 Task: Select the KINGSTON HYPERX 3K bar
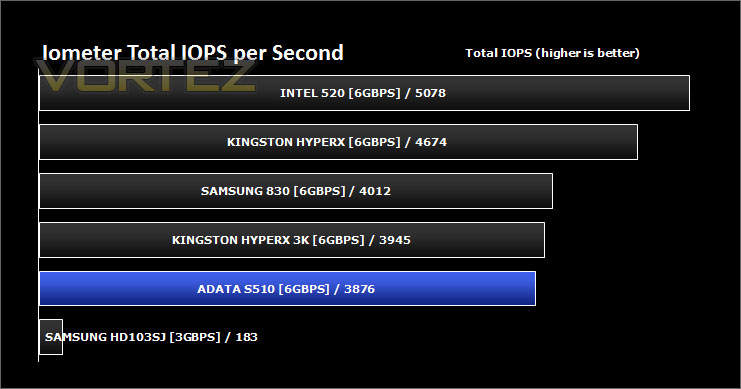[x=292, y=240]
